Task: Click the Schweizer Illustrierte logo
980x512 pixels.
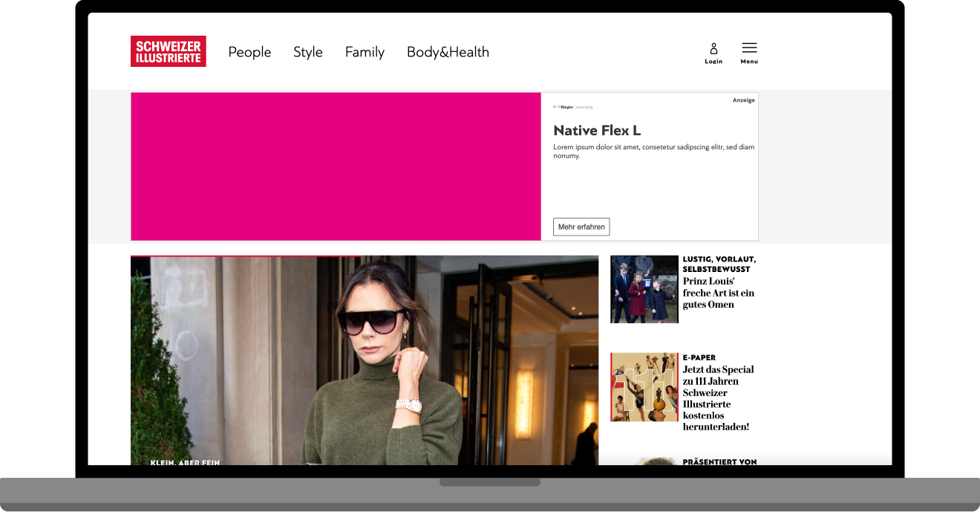Action: pos(168,51)
